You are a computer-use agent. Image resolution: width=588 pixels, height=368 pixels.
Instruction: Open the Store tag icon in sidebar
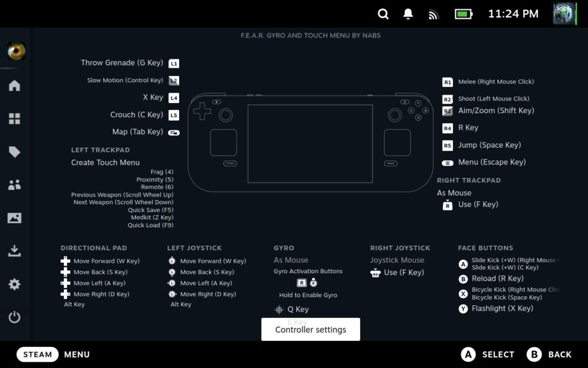14,152
